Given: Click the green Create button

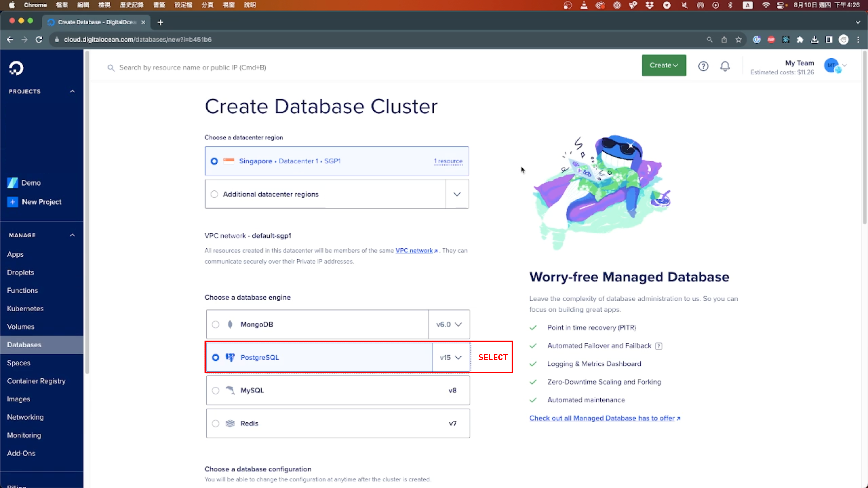Looking at the screenshot, I should [x=663, y=65].
